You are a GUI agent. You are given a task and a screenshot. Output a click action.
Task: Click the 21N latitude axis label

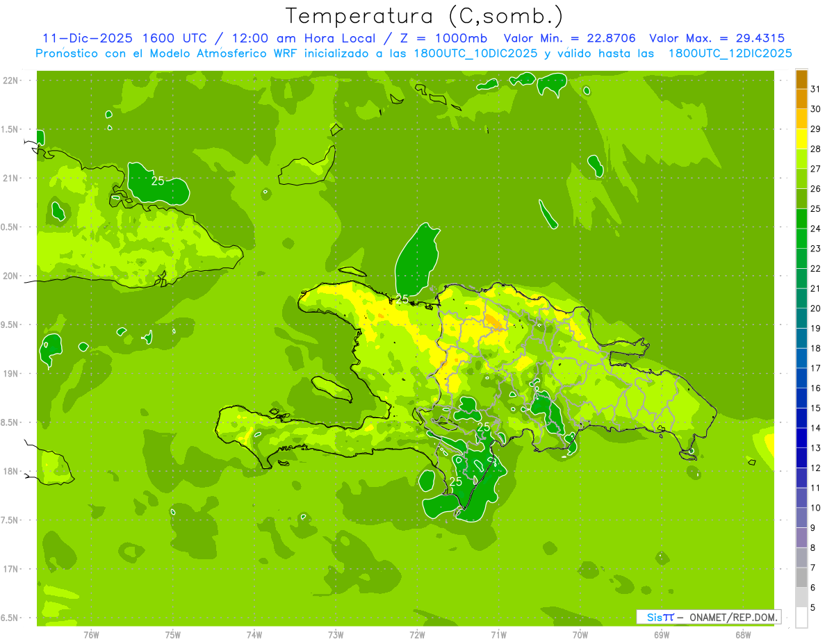(12, 179)
